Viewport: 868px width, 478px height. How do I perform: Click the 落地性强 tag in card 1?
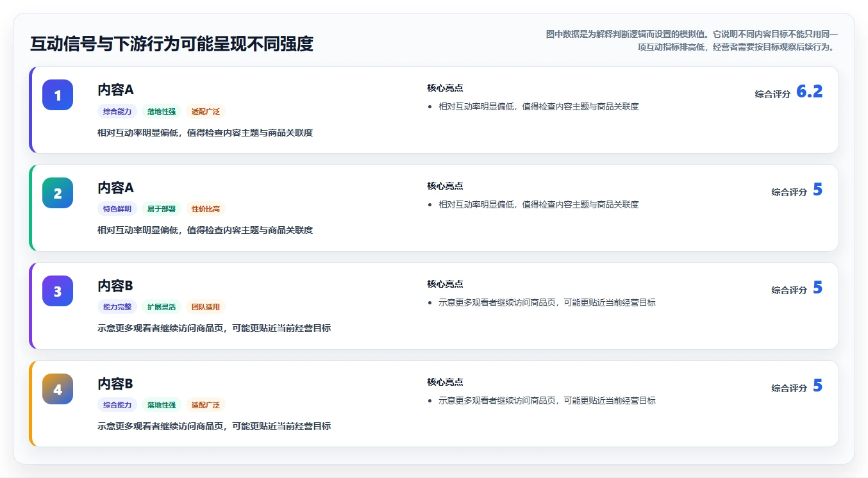coord(162,111)
